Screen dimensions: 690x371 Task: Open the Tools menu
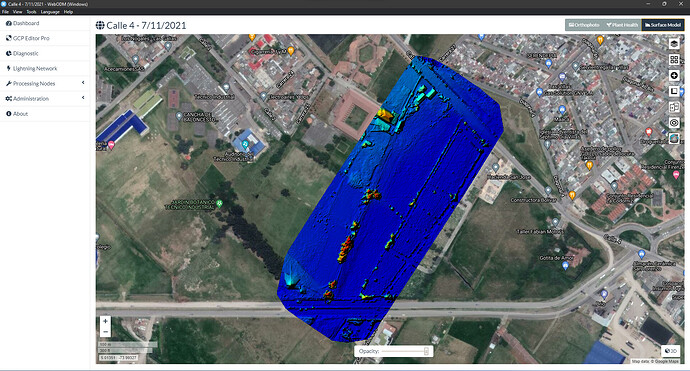pyautogui.click(x=31, y=12)
